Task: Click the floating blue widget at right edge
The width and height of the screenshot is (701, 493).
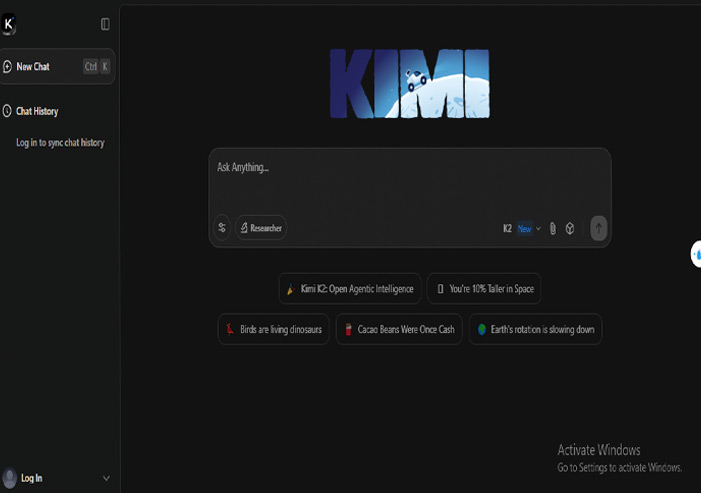Action: [x=696, y=254]
